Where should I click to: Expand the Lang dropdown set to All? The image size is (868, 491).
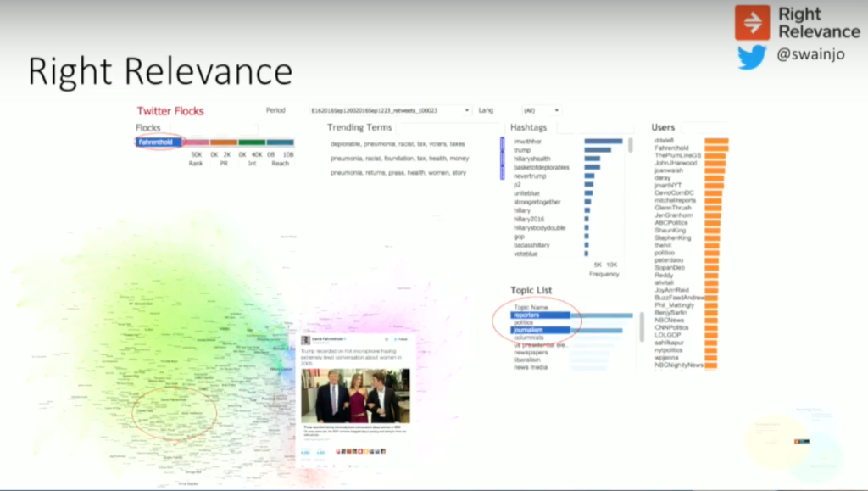541,110
